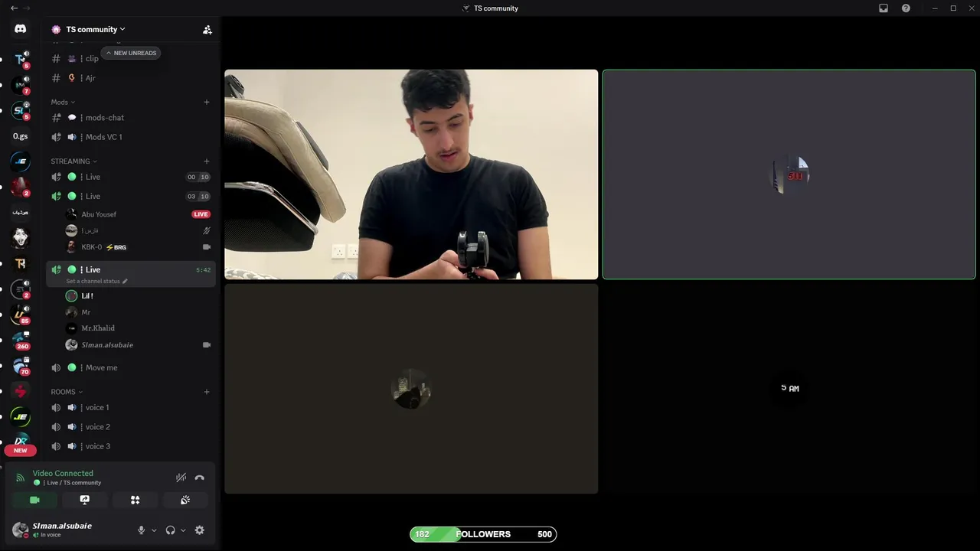This screenshot has width=980, height=551.
Task: Click the muted mic icon beside فارس
Action: [206, 230]
